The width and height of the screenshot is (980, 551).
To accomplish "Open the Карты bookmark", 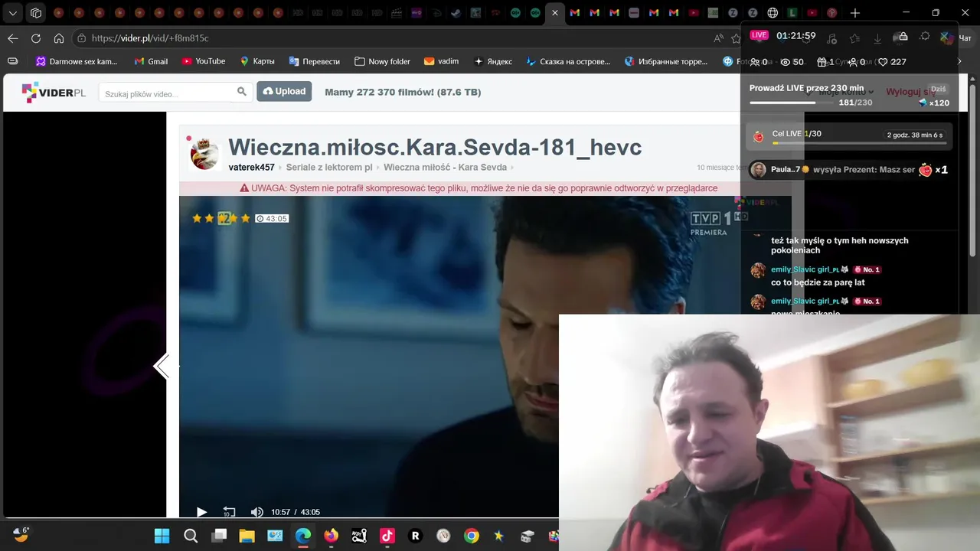I will click(257, 61).
